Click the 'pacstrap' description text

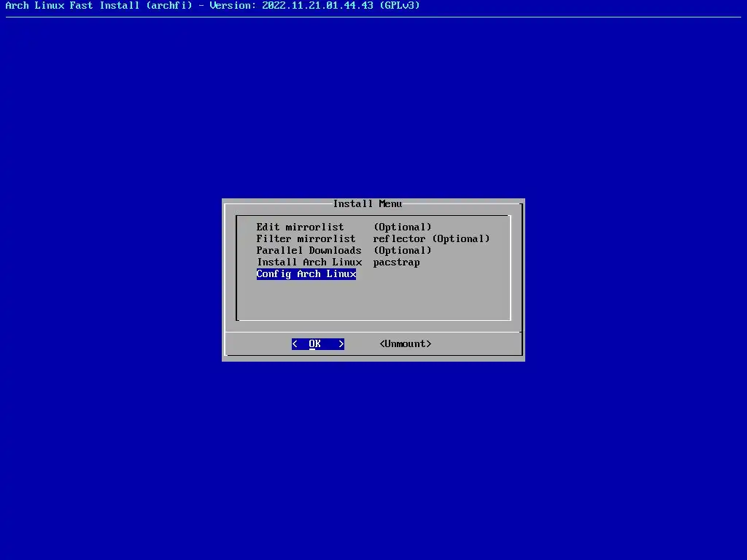(396, 262)
